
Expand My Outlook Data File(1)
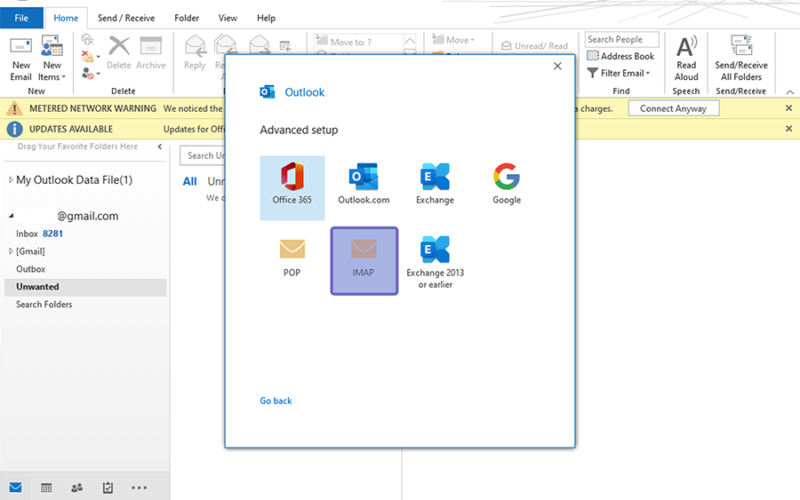[10, 180]
